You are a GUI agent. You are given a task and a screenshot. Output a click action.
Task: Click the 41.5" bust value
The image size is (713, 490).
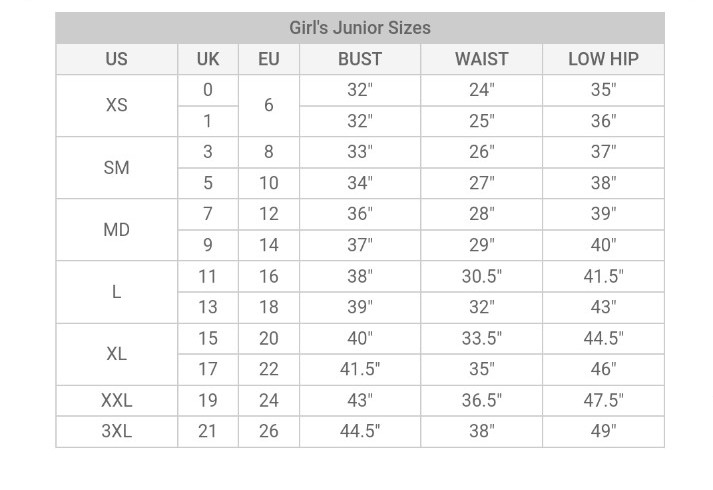point(360,369)
